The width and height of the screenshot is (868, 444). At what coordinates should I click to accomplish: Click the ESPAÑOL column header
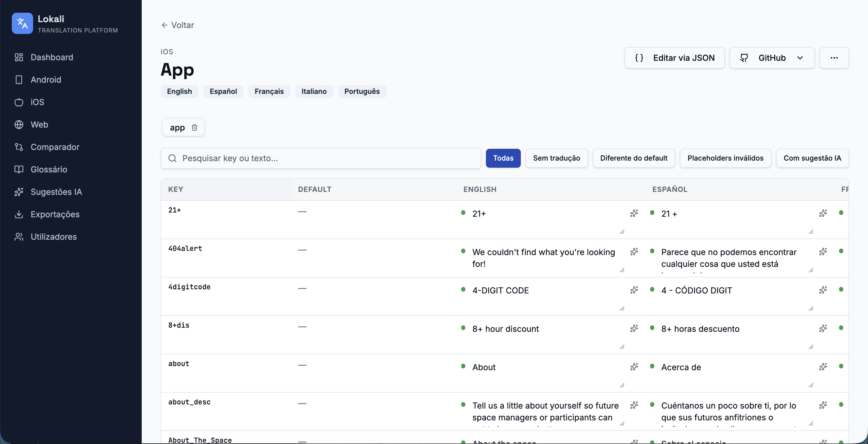coord(670,189)
